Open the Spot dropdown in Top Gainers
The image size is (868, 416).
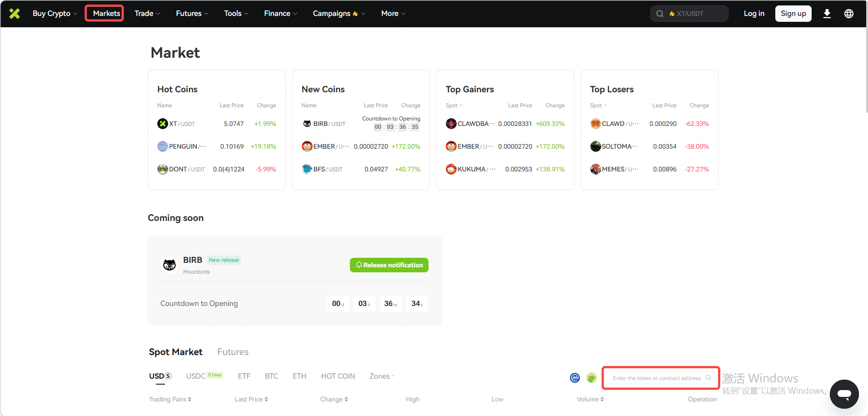click(454, 105)
